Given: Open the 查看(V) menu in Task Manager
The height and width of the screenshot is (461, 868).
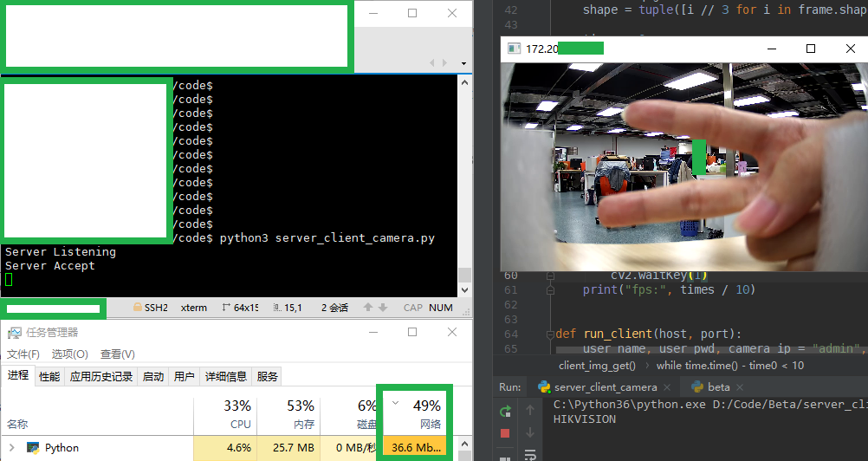Looking at the screenshot, I should [117, 354].
